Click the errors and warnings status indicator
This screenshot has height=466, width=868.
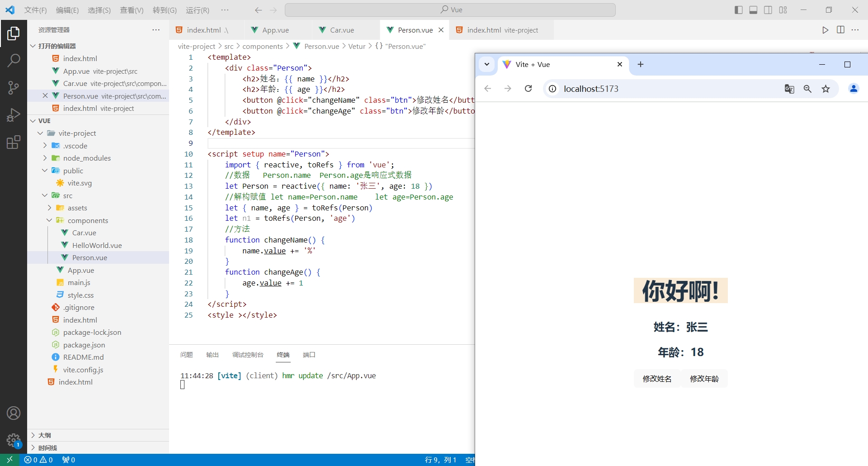(x=38, y=460)
